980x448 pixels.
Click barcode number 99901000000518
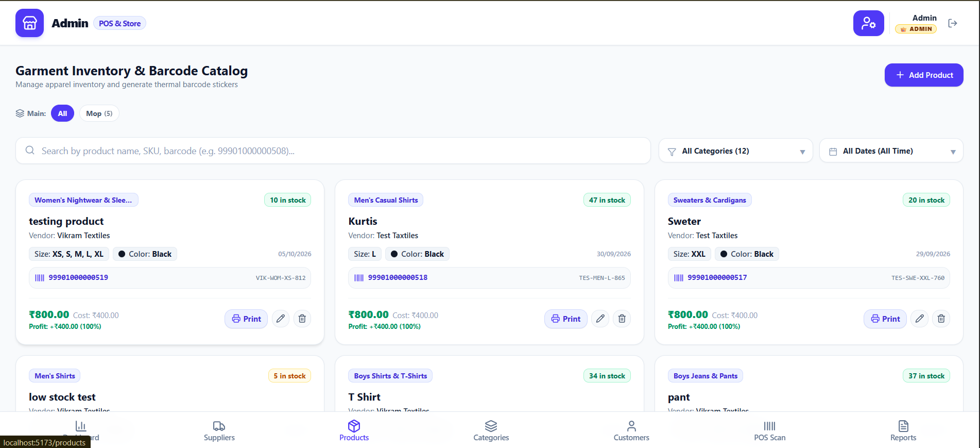click(x=398, y=277)
